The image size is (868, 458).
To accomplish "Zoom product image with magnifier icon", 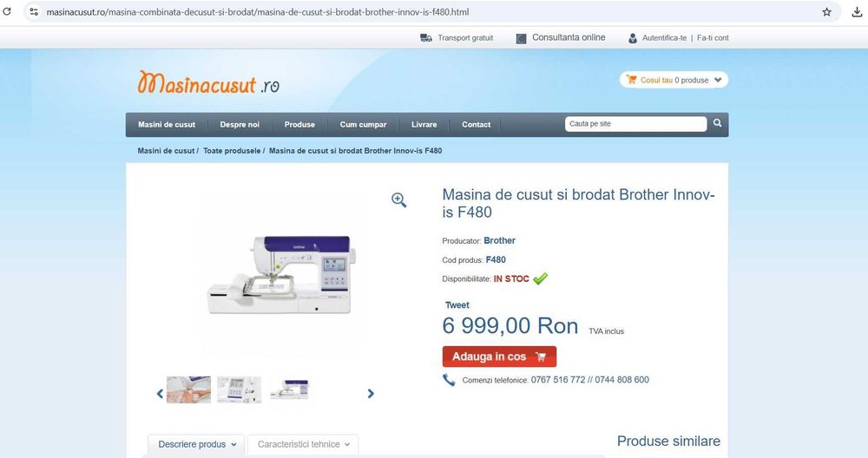I will [398, 200].
